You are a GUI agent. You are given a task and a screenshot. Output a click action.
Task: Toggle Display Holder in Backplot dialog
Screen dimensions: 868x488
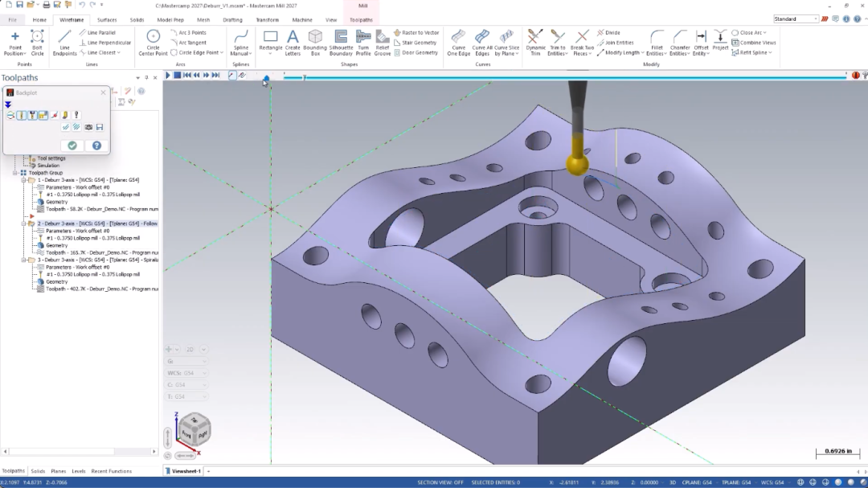point(33,115)
